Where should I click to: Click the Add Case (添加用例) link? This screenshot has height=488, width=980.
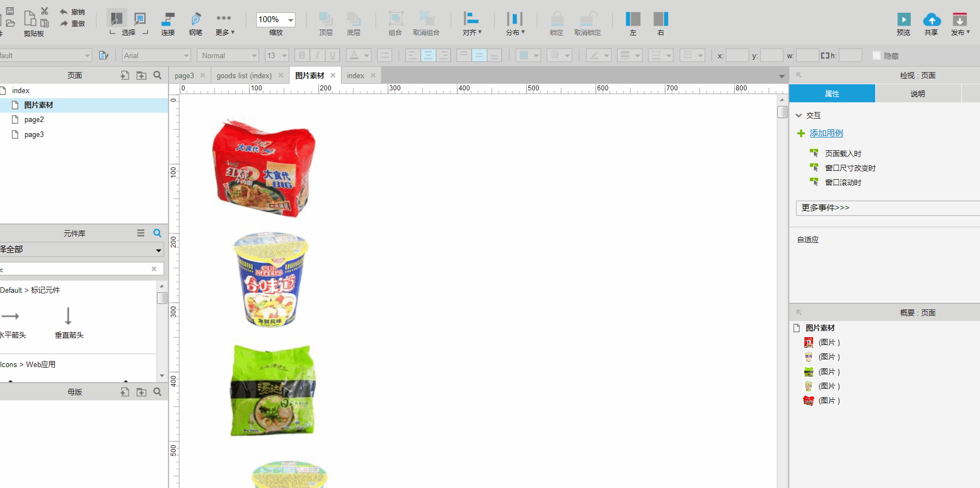click(x=826, y=133)
